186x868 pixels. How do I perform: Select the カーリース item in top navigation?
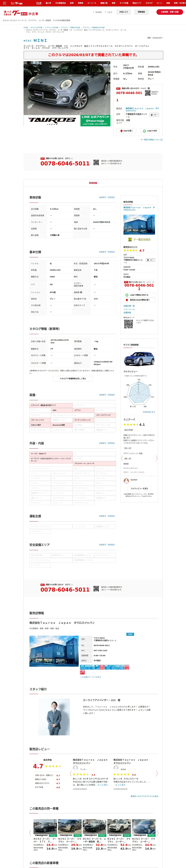(x=92, y=3)
